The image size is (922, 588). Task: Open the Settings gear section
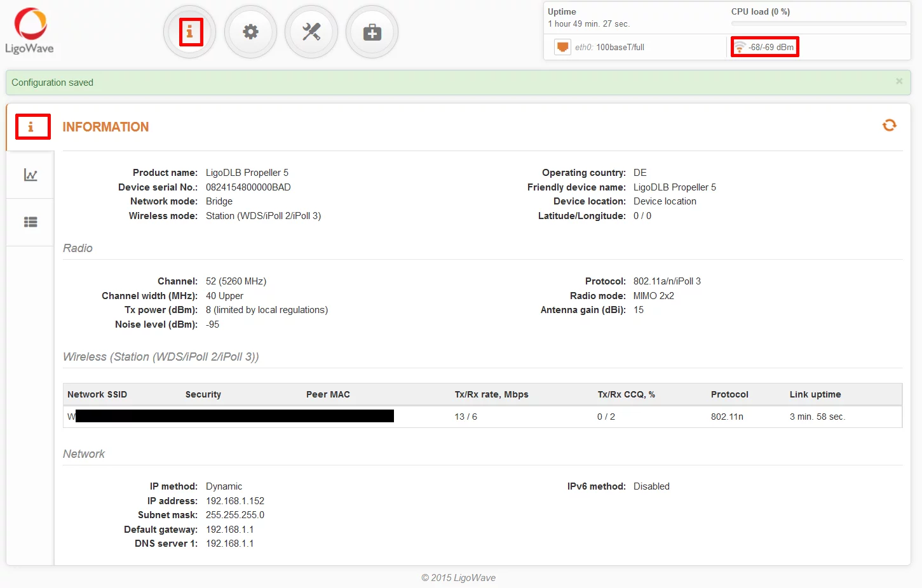251,32
